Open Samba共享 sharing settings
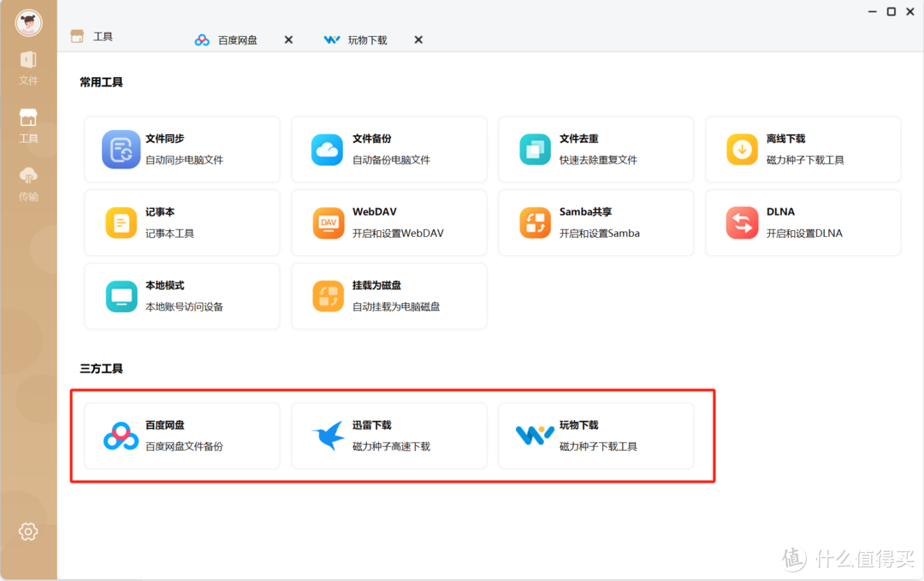924x581 pixels. 596,222
